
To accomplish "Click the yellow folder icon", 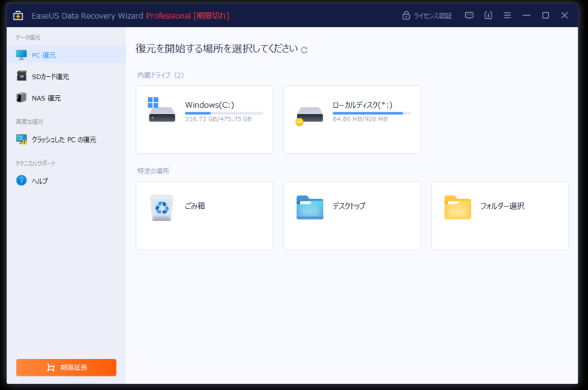I will pos(458,207).
